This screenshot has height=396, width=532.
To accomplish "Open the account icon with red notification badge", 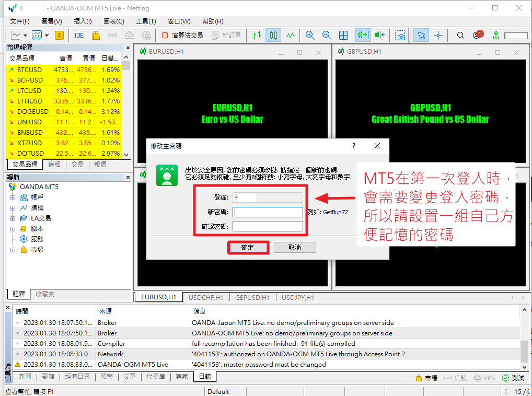I will coord(477,35).
